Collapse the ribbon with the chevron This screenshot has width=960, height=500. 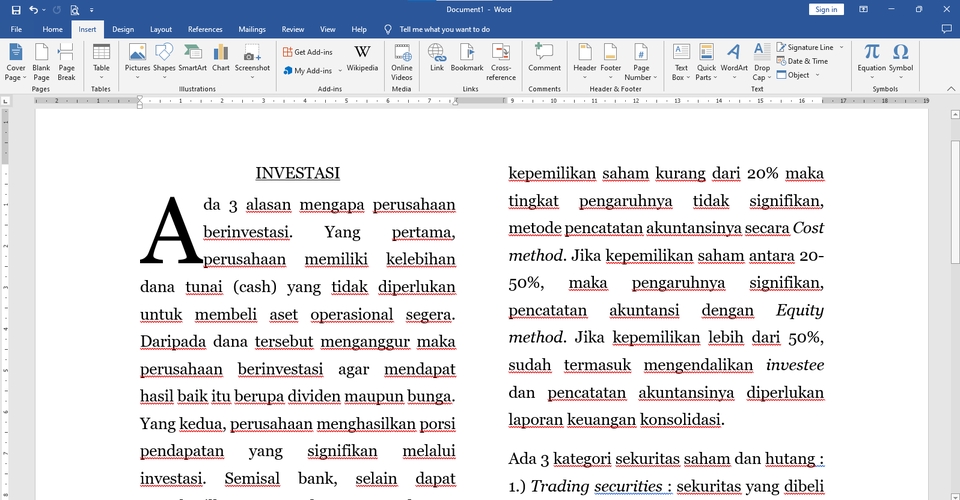(x=951, y=89)
